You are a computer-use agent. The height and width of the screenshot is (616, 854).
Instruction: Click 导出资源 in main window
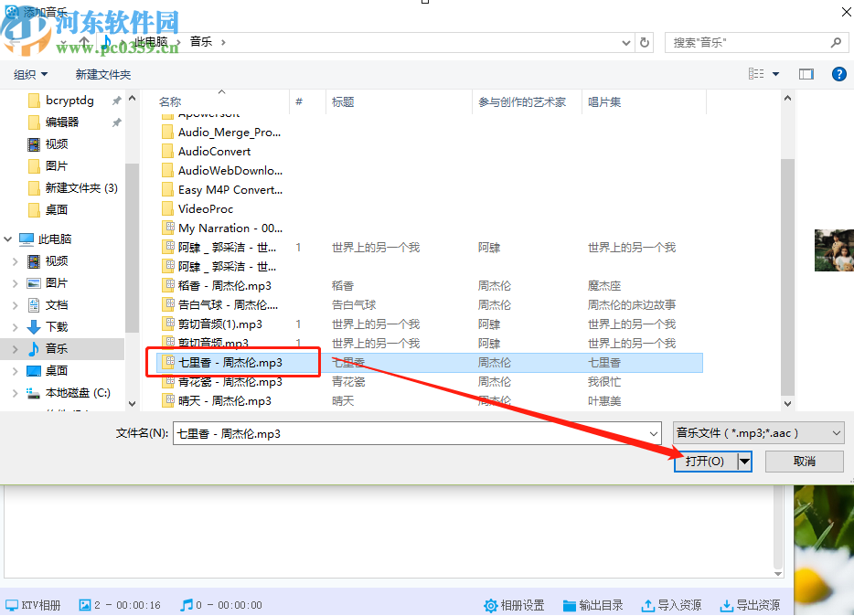750,605
